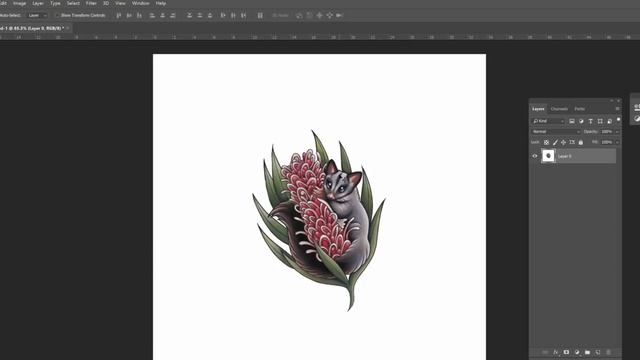The image size is (640, 360).
Task: Toggle lock position icon
Action: pyautogui.click(x=564, y=142)
